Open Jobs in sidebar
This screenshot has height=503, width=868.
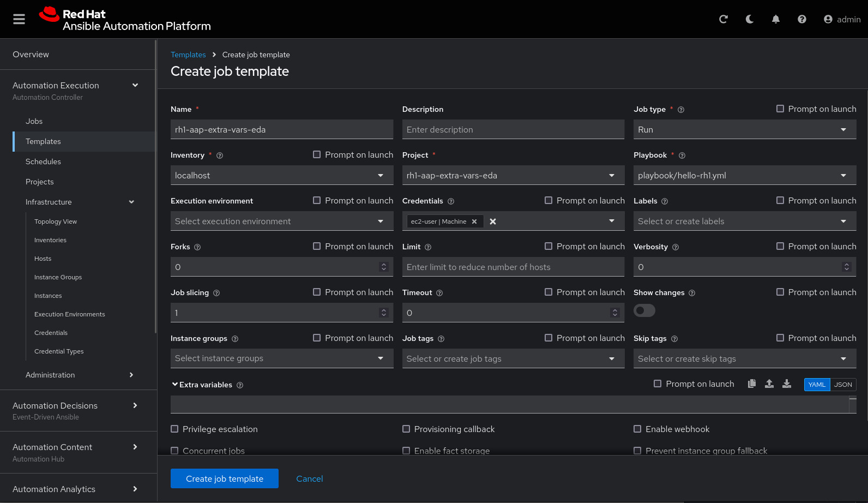pyautogui.click(x=34, y=121)
